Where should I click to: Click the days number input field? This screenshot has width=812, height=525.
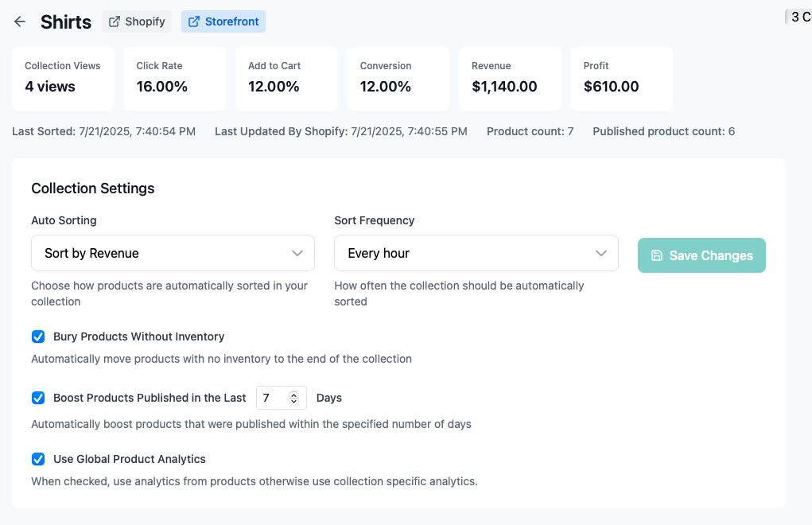click(272, 398)
